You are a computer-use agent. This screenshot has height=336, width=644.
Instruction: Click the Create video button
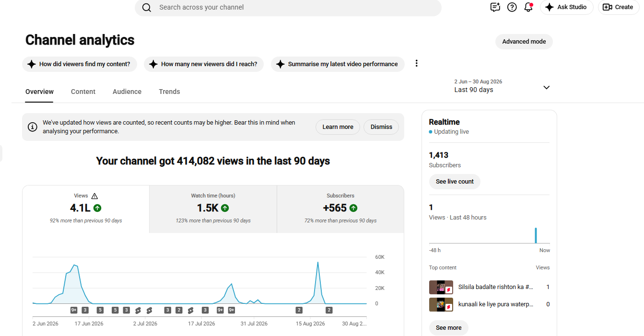(x=618, y=7)
